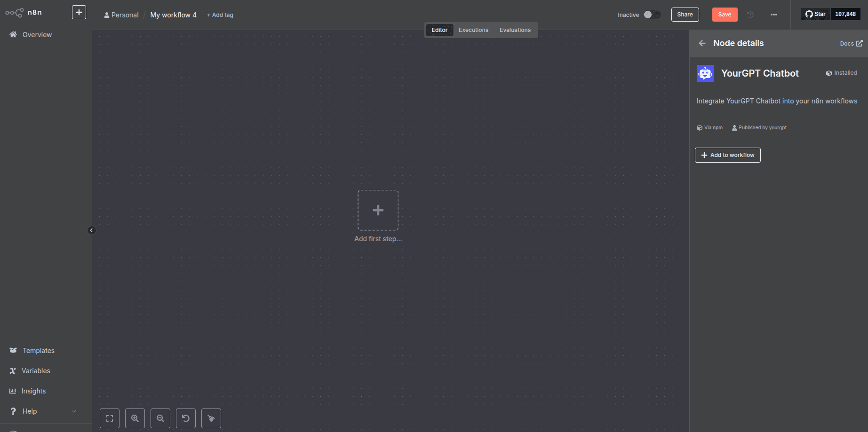Select the zoom out tool
Screen dimensions: 868x432
pos(160,418)
